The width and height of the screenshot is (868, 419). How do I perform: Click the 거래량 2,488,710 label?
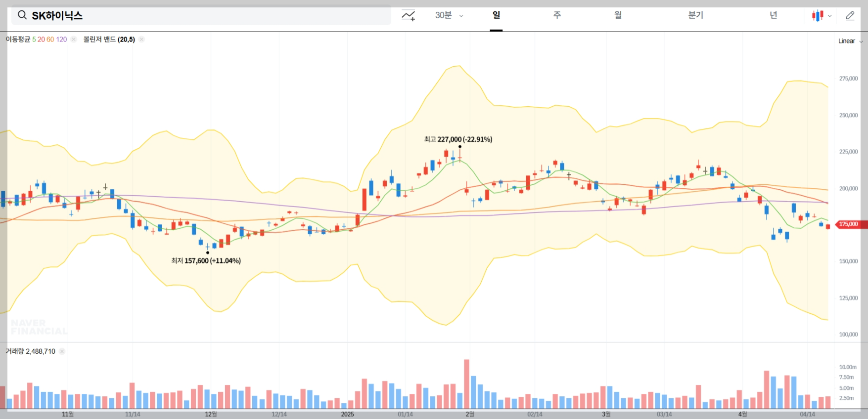(30, 351)
